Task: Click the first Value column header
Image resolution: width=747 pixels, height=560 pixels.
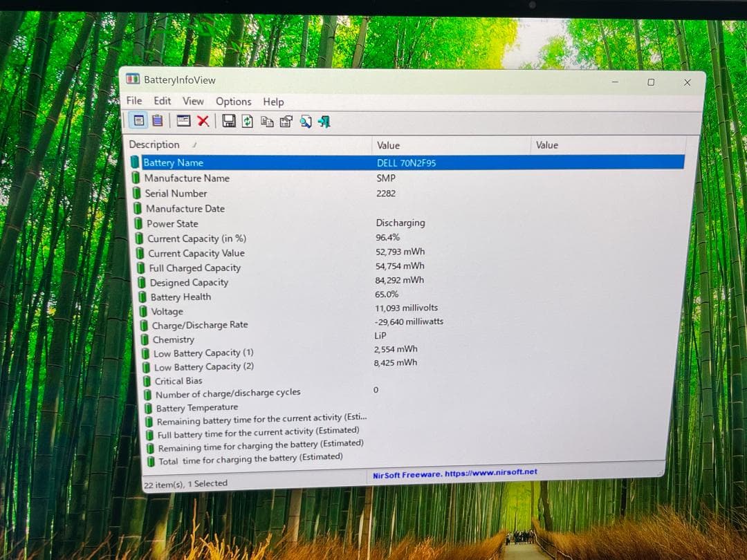Action: tap(388, 145)
